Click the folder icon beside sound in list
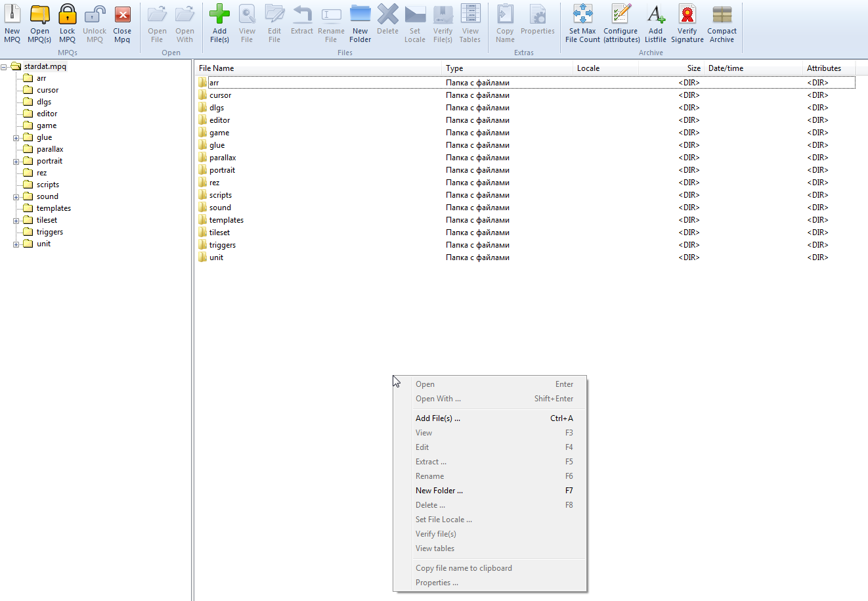The height and width of the screenshot is (601, 868). tap(202, 208)
